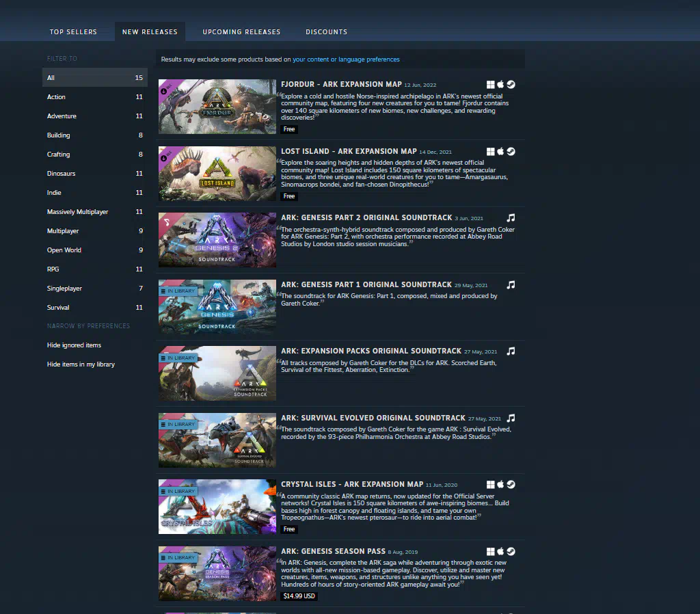Click the Apple icon on Fjordur row
Viewport: 700px width, 614px height.
(x=500, y=84)
